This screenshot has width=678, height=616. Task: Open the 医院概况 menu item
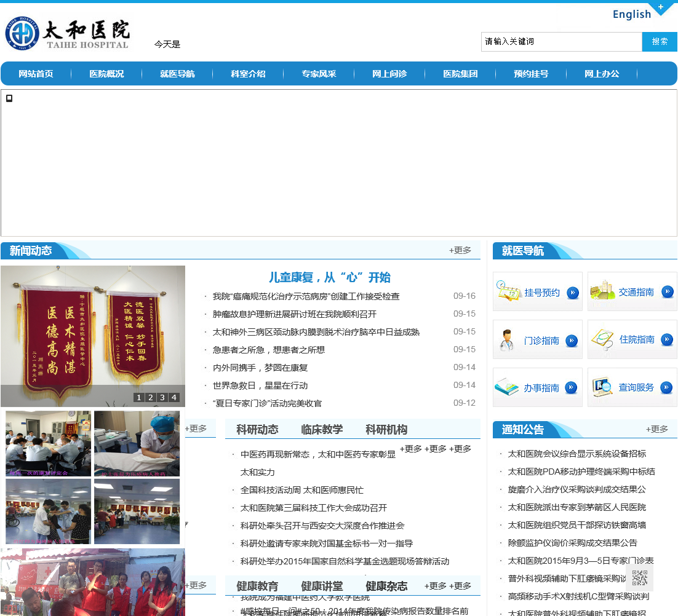tap(106, 74)
